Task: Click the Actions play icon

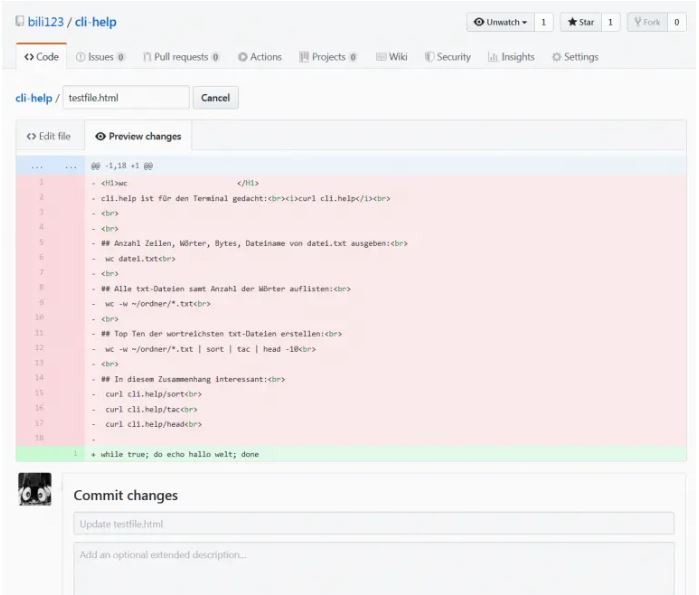Action: pyautogui.click(x=243, y=57)
